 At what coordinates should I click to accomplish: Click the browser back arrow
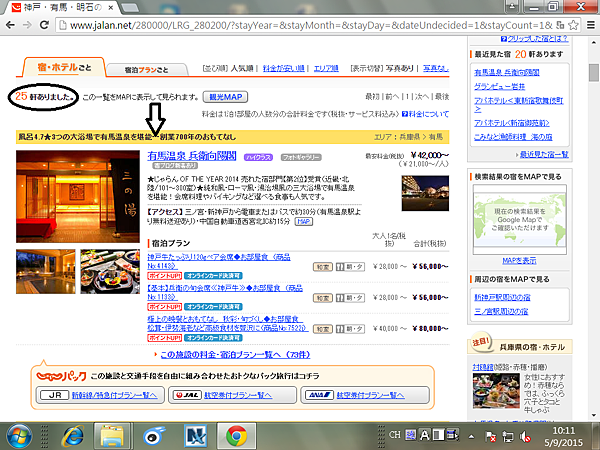coord(11,25)
